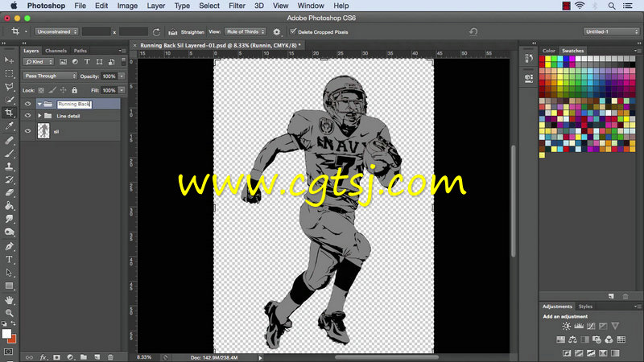The width and height of the screenshot is (644, 362).
Task: Select the Brush tool
Action: click(9, 154)
